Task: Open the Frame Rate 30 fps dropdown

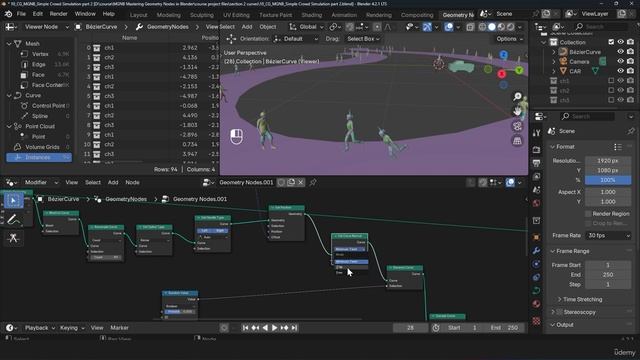Action: click(x=608, y=236)
